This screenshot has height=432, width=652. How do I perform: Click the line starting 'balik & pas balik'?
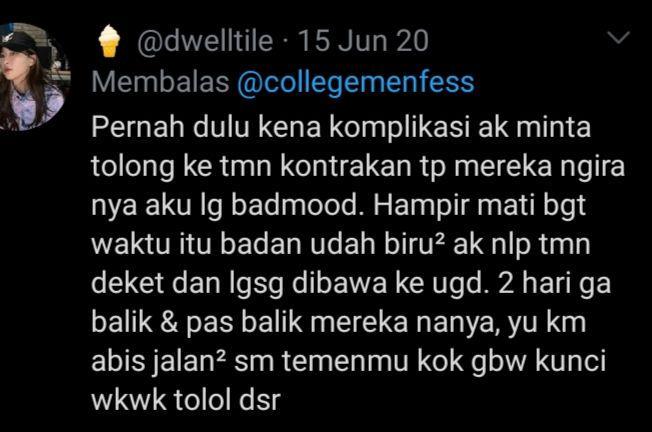338,323
